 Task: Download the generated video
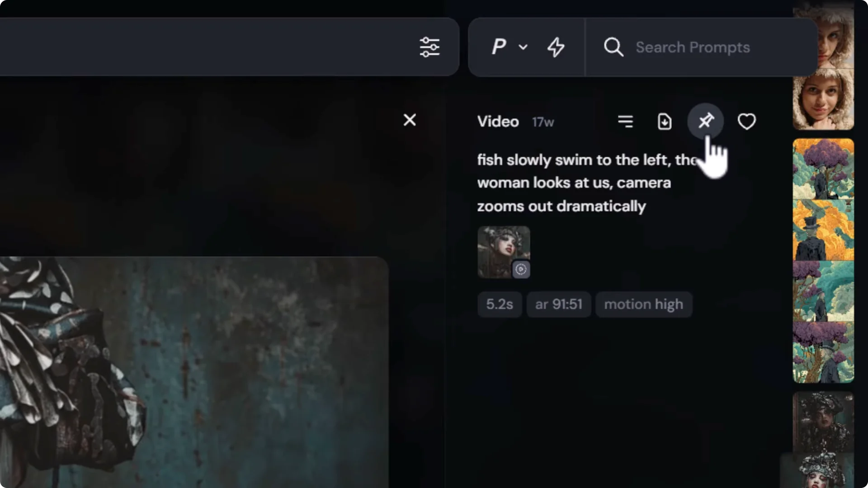pos(664,121)
